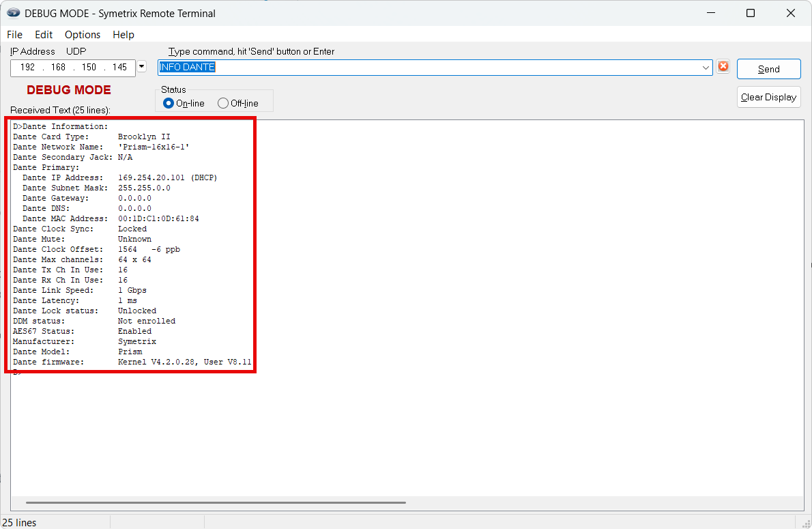The height and width of the screenshot is (529, 812).
Task: Click the last IP octet 145
Action: [119, 68]
